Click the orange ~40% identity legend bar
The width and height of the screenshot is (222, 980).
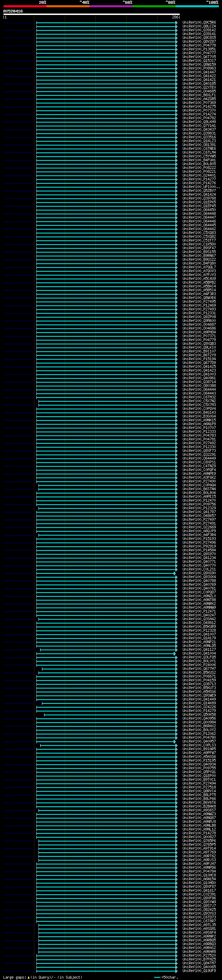(68, 6)
